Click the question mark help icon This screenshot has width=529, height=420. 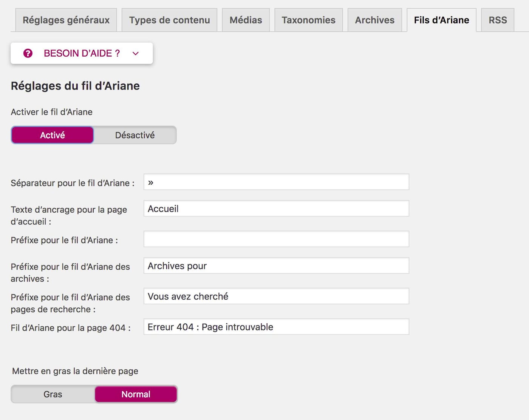[27, 53]
